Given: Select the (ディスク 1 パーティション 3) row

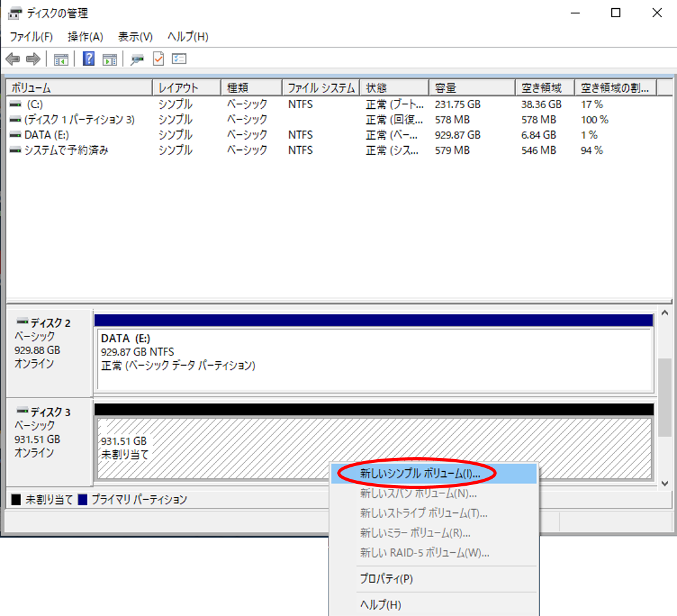Looking at the screenshot, I should pos(339,120).
